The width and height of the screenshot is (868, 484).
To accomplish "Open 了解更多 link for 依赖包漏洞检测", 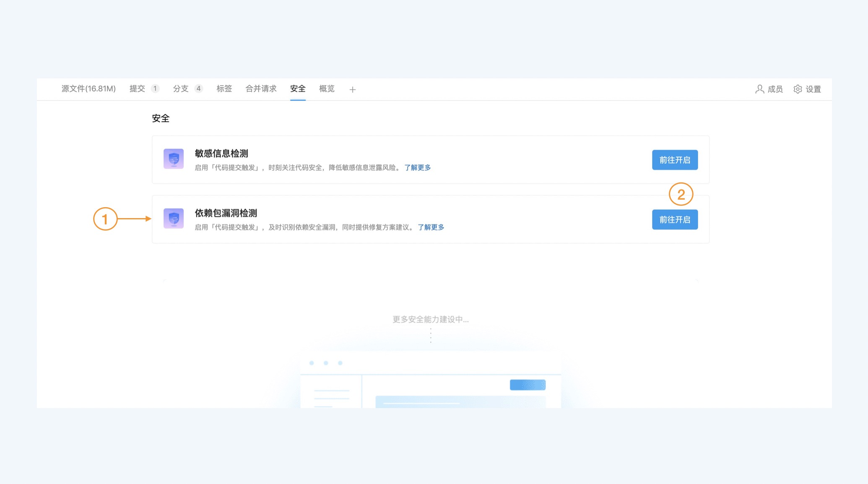I will 431,227.
